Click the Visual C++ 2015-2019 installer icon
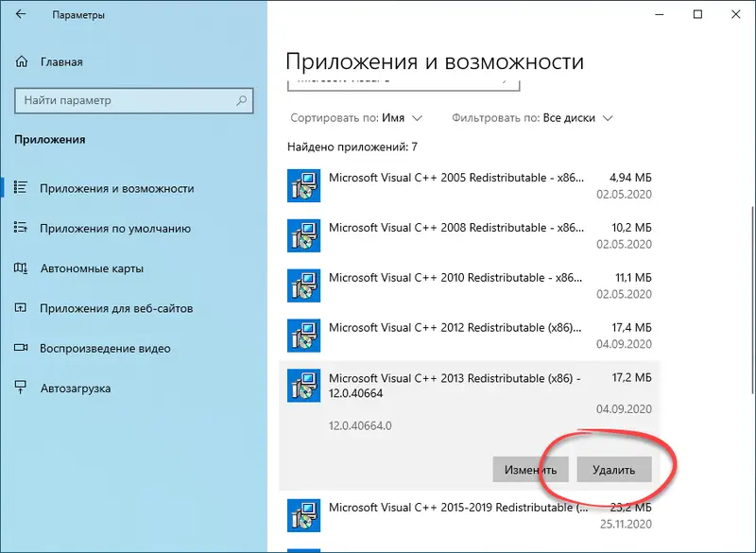 coord(303,515)
